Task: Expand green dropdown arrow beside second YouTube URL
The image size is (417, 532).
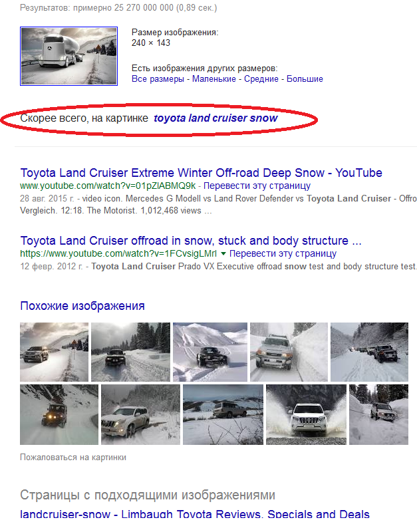Action: tap(223, 253)
